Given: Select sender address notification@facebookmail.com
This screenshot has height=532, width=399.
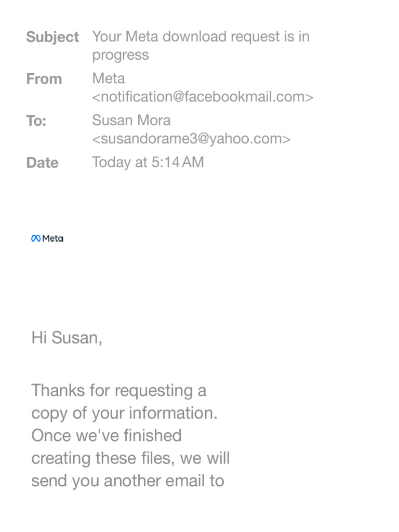Looking at the screenshot, I should click(x=203, y=97).
